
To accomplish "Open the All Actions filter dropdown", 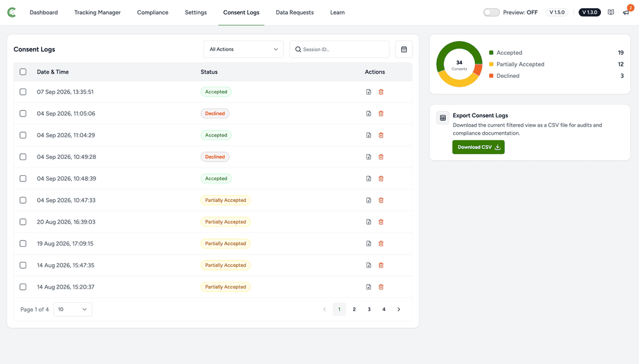I will (x=244, y=49).
